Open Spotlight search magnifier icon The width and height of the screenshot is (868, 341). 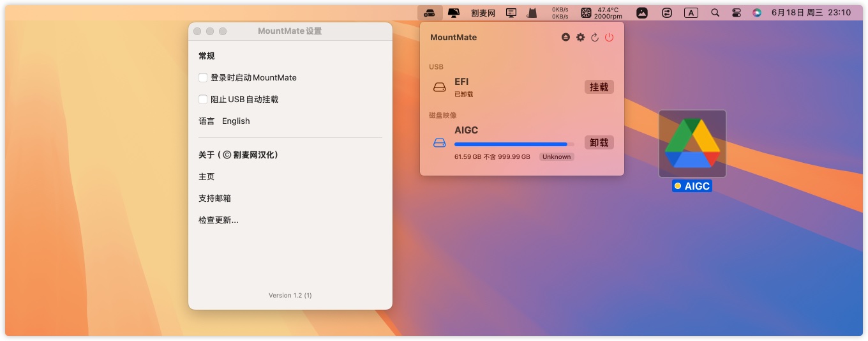click(715, 13)
